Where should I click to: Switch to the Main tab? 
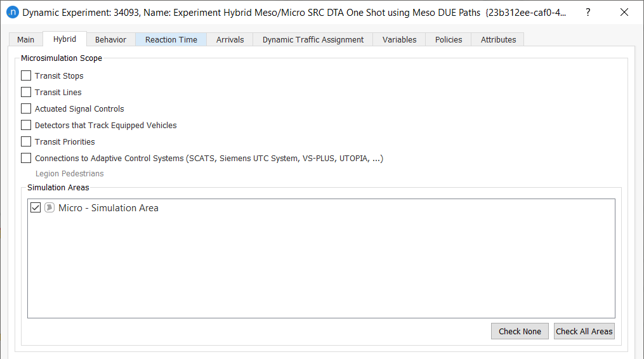(26, 39)
